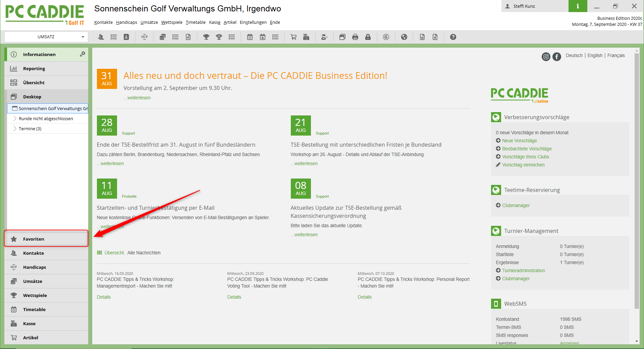Open the Desktop sidebar panel

pyautogui.click(x=46, y=97)
